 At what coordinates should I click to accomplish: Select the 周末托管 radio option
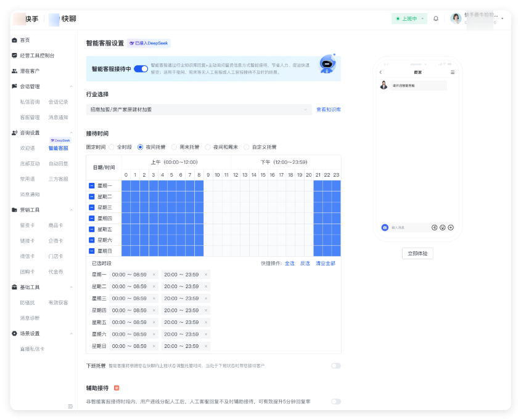click(174, 147)
